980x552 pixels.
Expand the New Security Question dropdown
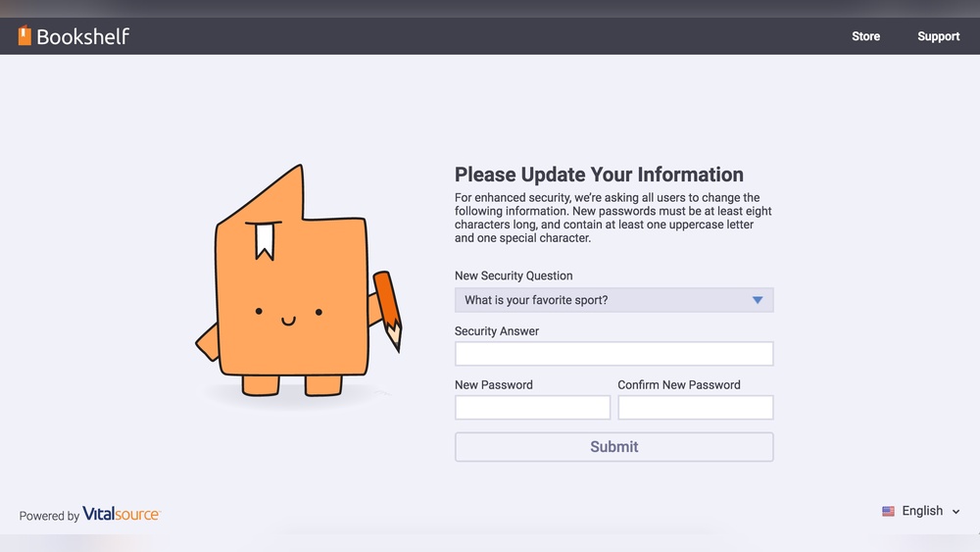613,300
